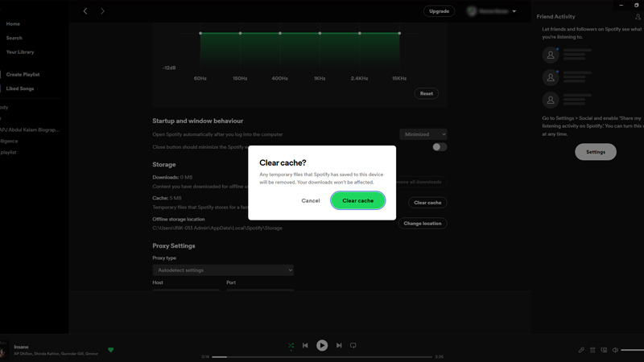Screen dimensions: 644x362
Task: Open the lyrics microphone icon
Action: [x=581, y=350]
